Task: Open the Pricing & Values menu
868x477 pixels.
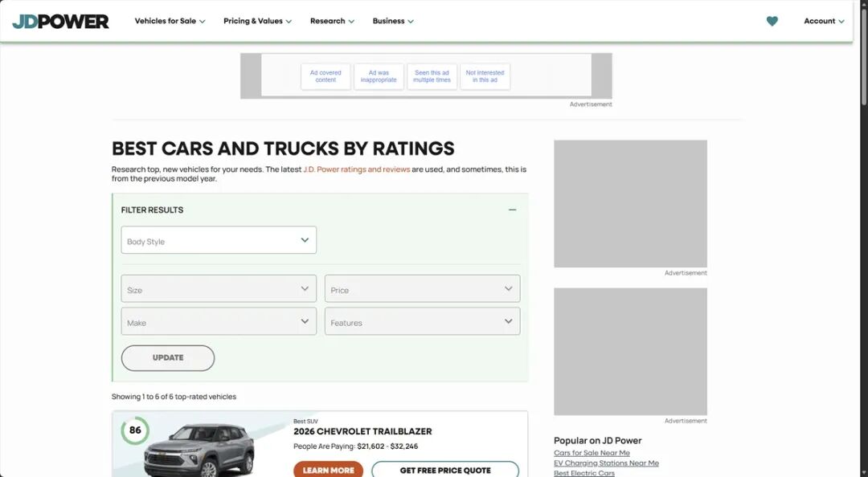Action: click(x=257, y=21)
